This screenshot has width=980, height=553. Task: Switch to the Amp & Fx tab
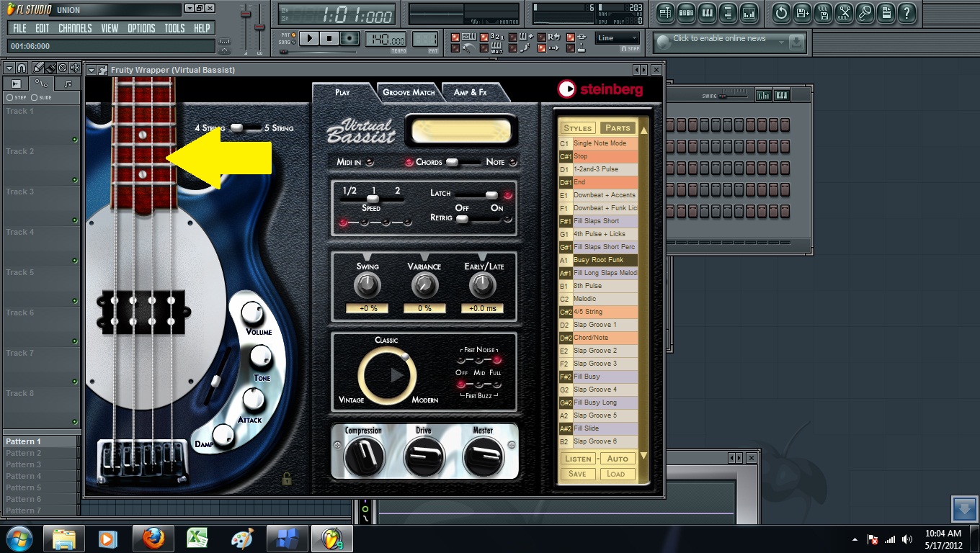470,92
